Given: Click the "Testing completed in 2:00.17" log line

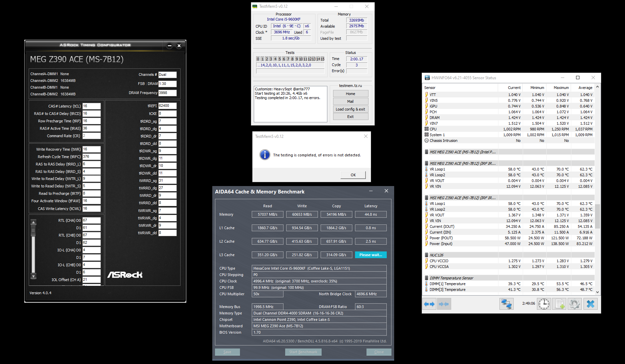Looking at the screenshot, I should click(288, 98).
